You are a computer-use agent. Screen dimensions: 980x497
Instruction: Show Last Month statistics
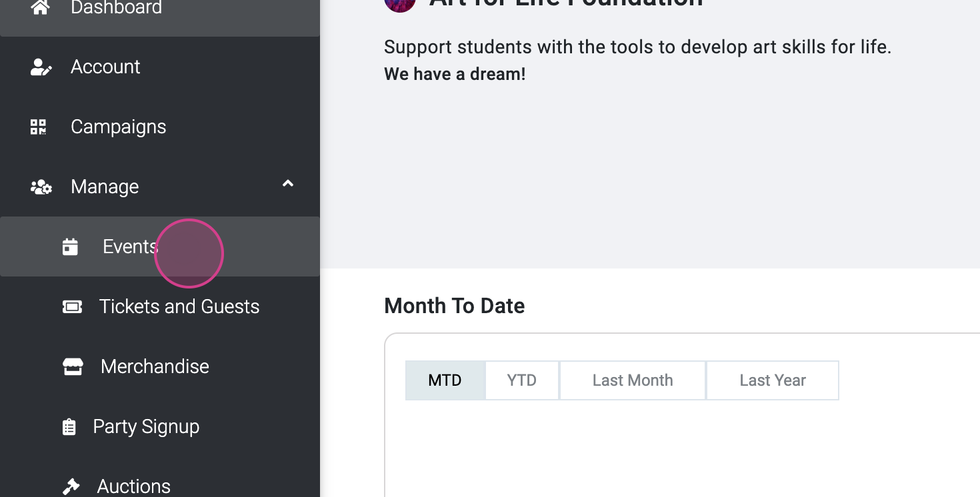coord(632,380)
